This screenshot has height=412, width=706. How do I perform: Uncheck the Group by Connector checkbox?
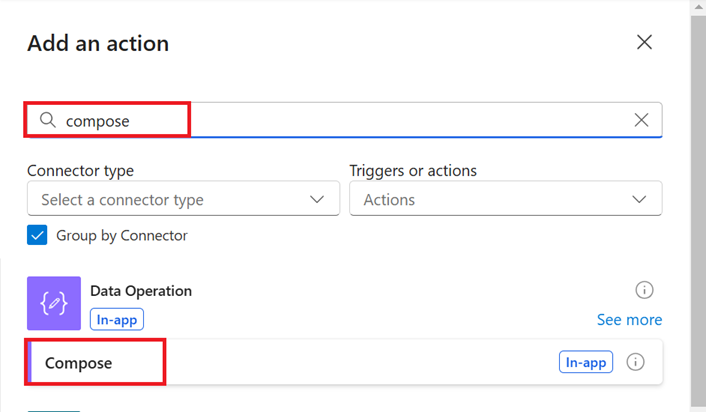pyautogui.click(x=37, y=236)
